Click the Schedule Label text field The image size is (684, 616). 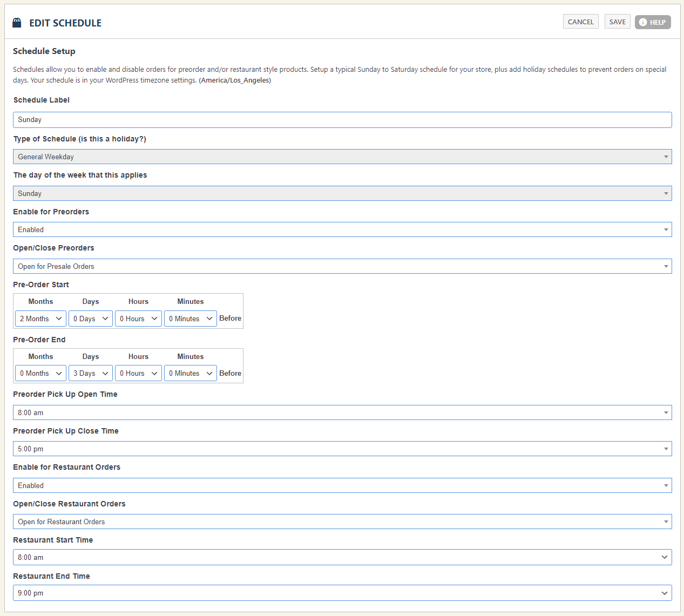pyautogui.click(x=342, y=120)
